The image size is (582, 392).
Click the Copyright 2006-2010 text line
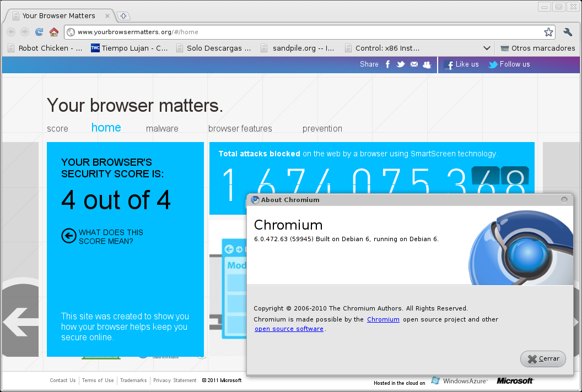(360, 308)
